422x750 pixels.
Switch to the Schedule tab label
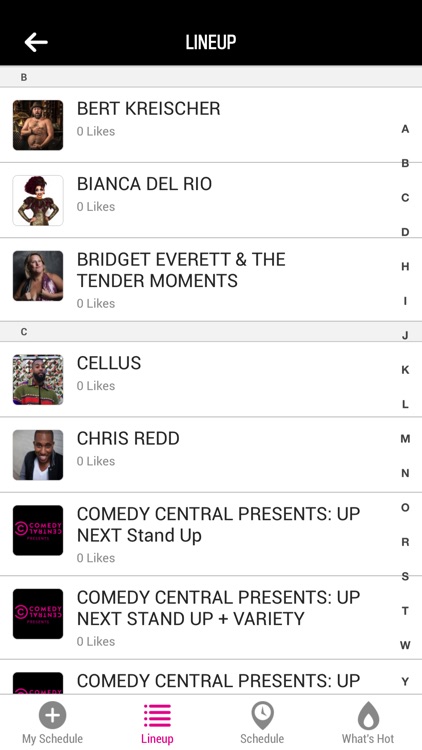coord(262,739)
